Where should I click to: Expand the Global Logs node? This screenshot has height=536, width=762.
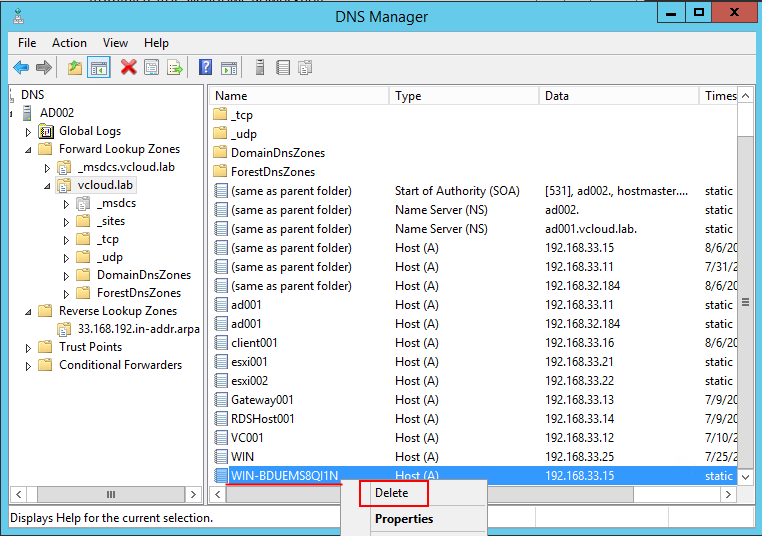pyautogui.click(x=28, y=132)
